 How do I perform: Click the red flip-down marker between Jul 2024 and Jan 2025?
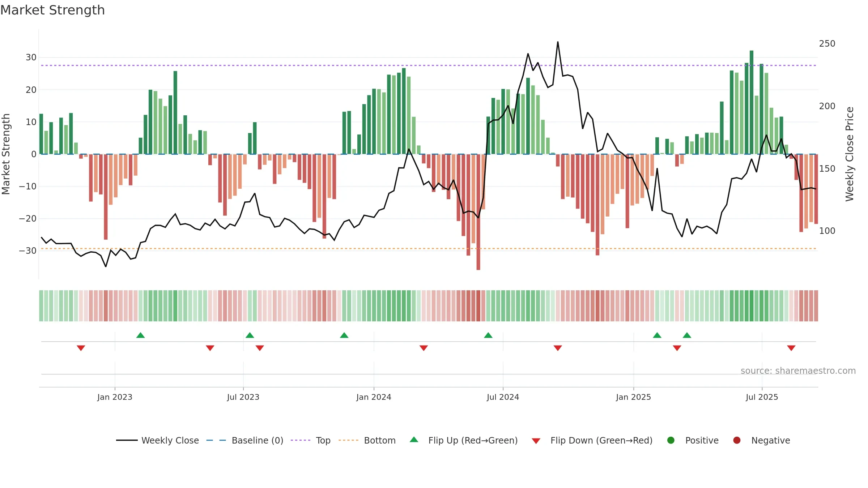pos(558,348)
